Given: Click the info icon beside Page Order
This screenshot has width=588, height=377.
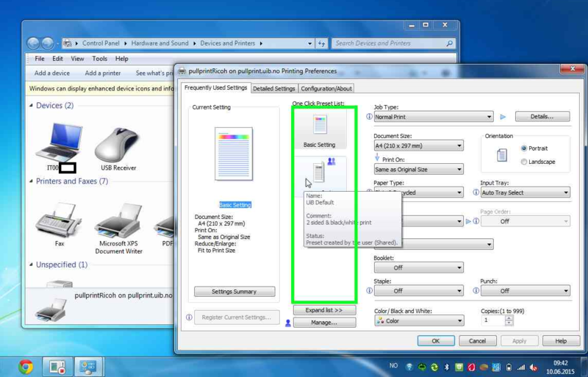Looking at the screenshot, I should click(x=476, y=221).
